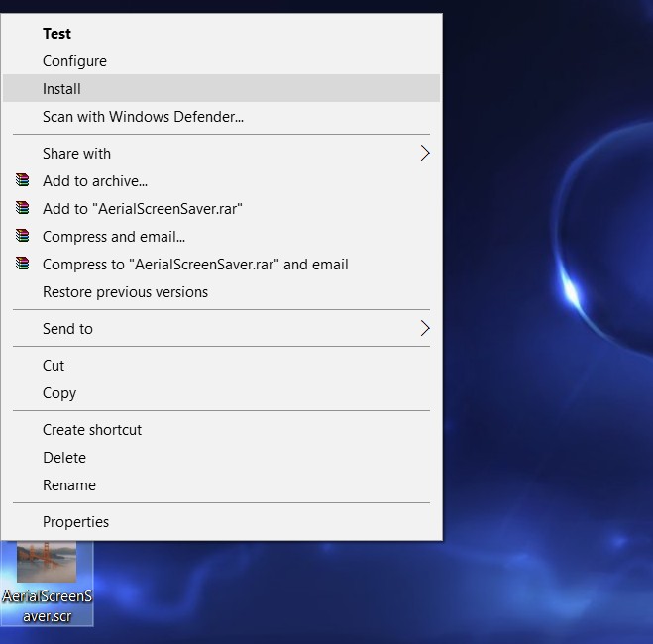Choose Add to archive... option
This screenshot has height=644, width=653.
pos(222,181)
